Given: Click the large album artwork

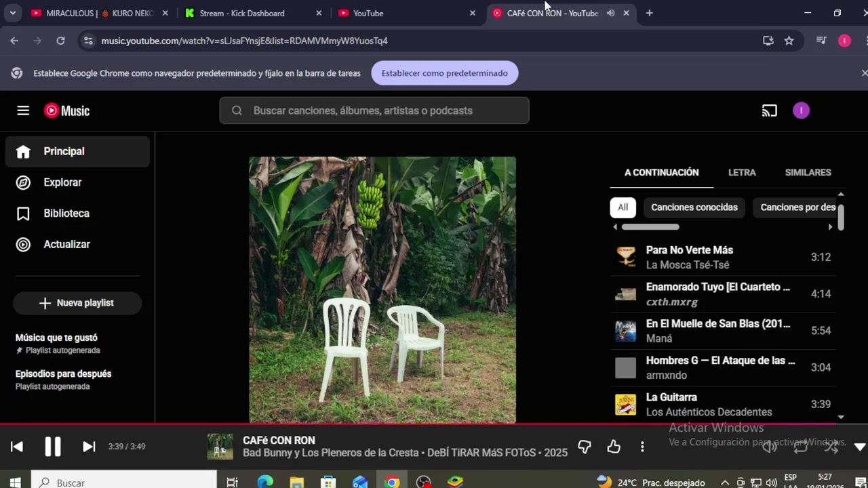Looking at the screenshot, I should pos(382,290).
